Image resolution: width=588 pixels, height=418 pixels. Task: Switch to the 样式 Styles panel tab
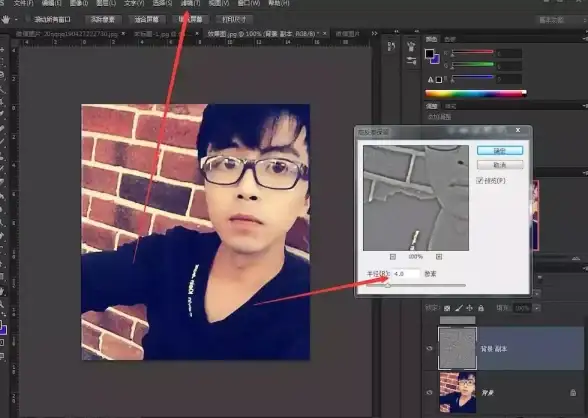click(x=450, y=106)
